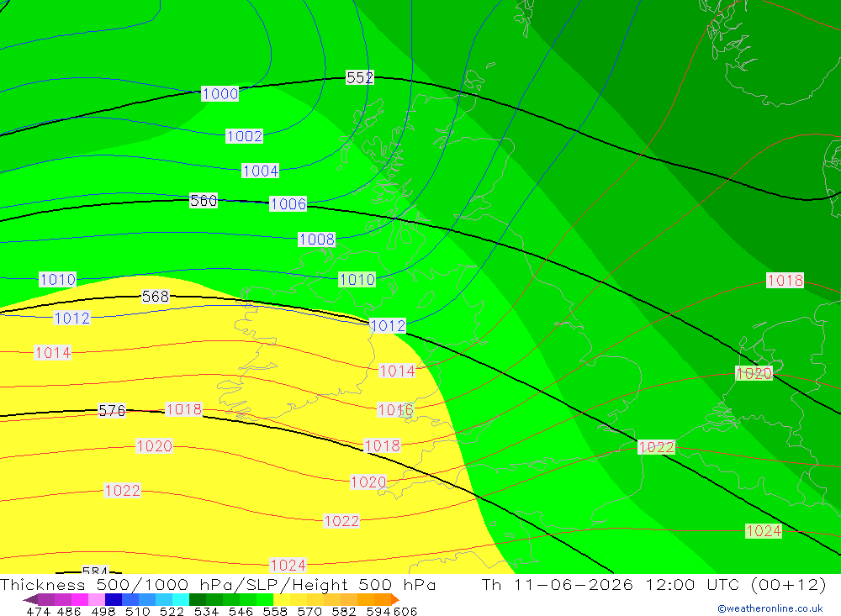Screen dimensions: 841x616
Task: Pick the dark blue legend swatch
Action: point(114,599)
